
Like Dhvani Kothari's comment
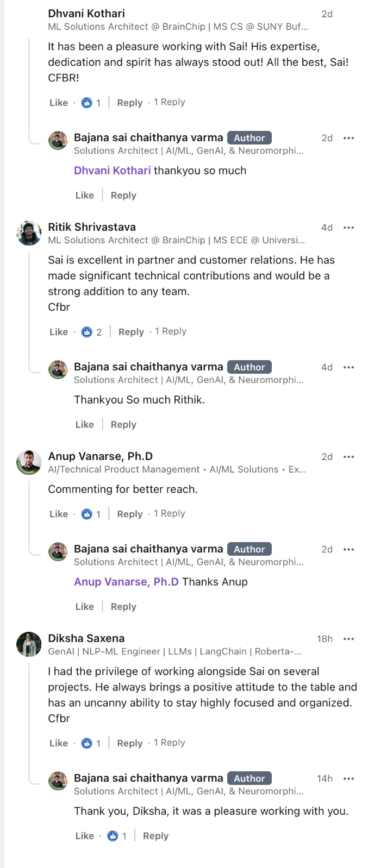pyautogui.click(x=59, y=103)
